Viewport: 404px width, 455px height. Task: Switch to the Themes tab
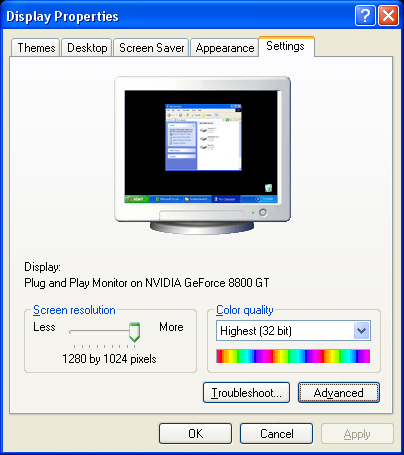point(36,48)
